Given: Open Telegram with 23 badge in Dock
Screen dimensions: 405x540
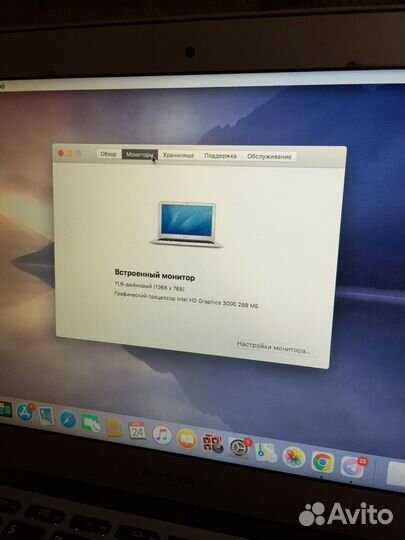Looking at the screenshot, I should tap(352, 467).
